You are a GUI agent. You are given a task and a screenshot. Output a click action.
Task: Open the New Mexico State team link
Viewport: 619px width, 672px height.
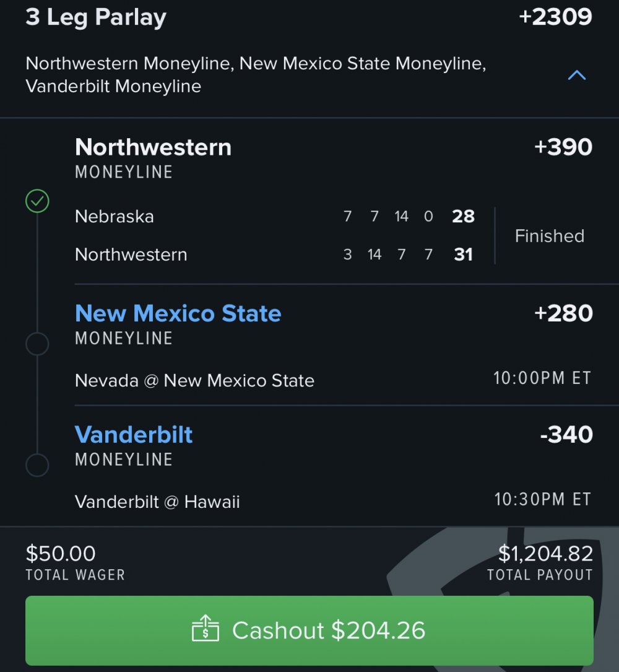coord(178,313)
